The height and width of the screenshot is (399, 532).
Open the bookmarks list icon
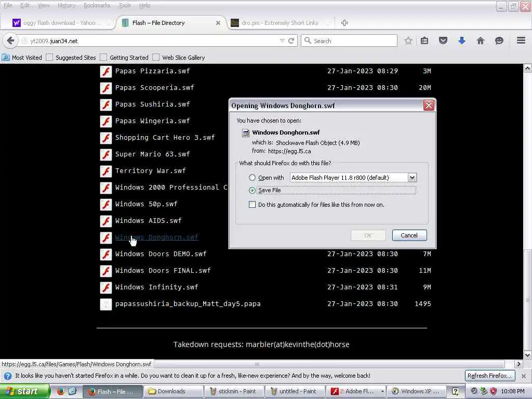424,41
